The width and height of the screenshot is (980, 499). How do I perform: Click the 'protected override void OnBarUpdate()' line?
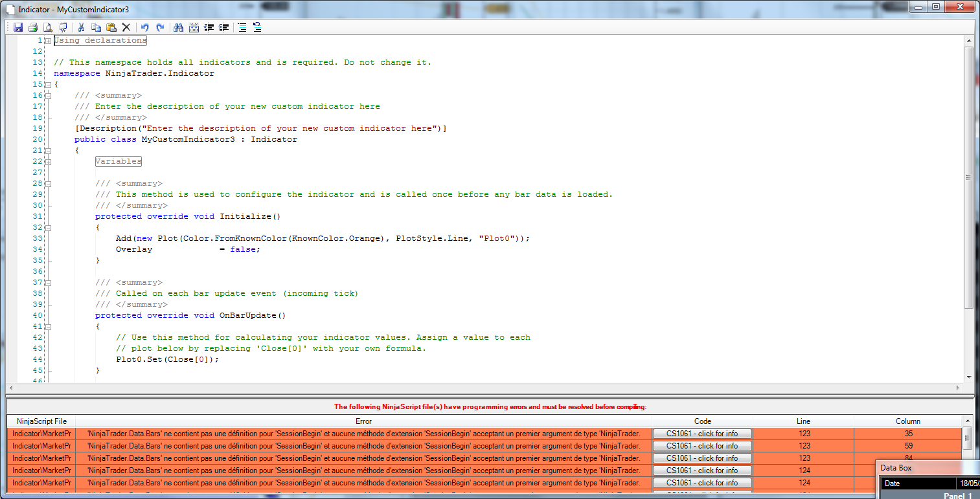click(191, 316)
